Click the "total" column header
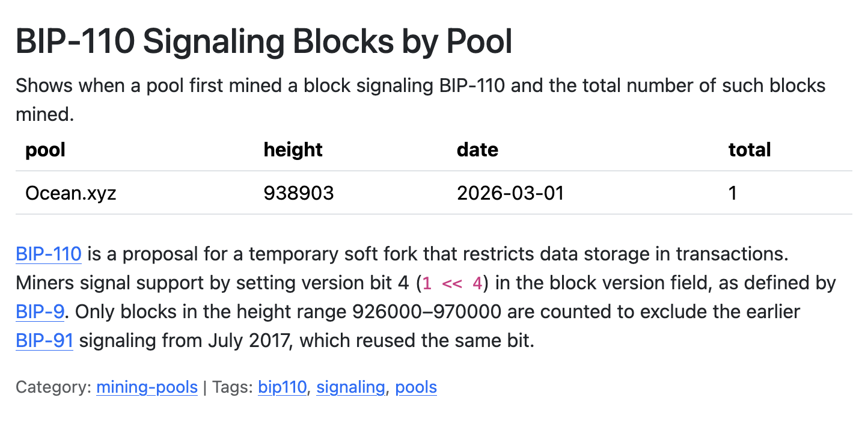This screenshot has width=868, height=421. pyautogui.click(x=749, y=150)
